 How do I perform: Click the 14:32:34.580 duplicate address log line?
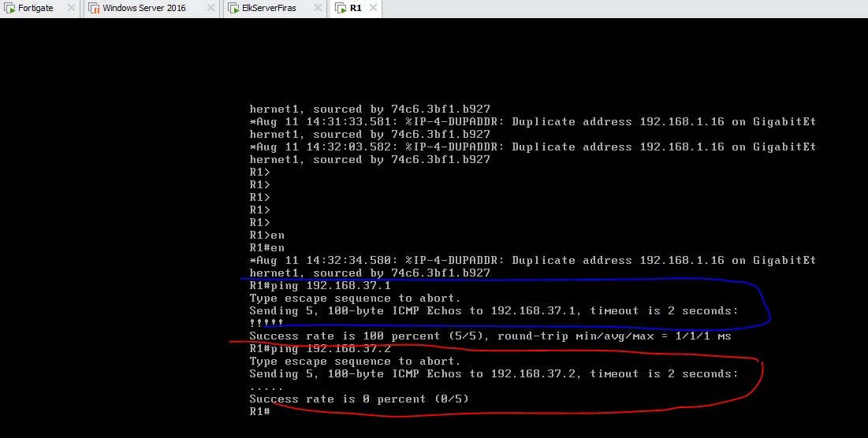(532, 260)
